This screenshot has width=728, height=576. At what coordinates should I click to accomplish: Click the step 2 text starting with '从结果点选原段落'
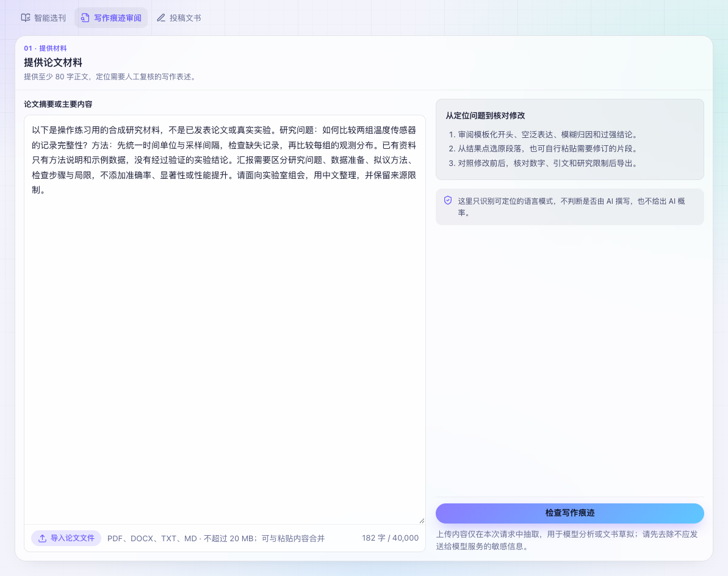click(549, 149)
